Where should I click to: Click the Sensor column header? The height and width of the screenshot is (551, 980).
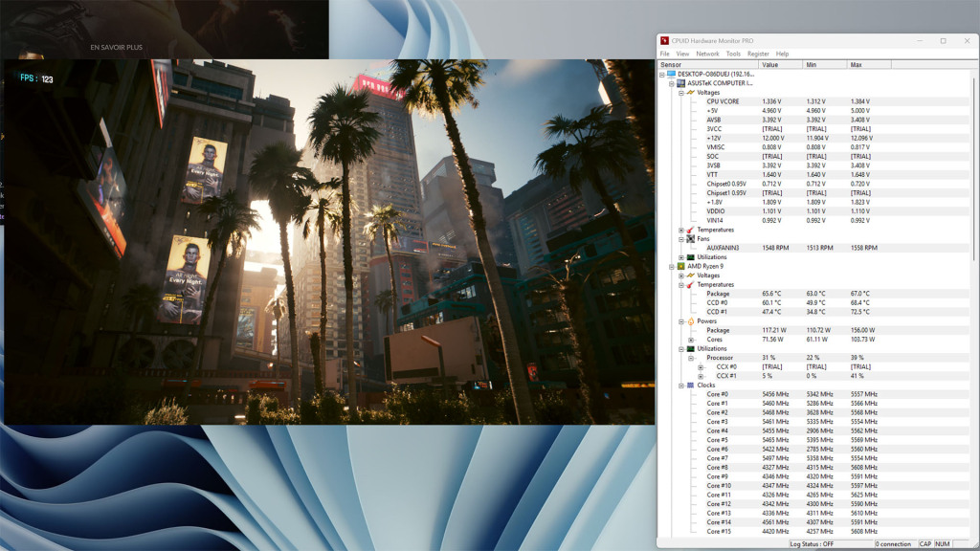click(x=708, y=64)
